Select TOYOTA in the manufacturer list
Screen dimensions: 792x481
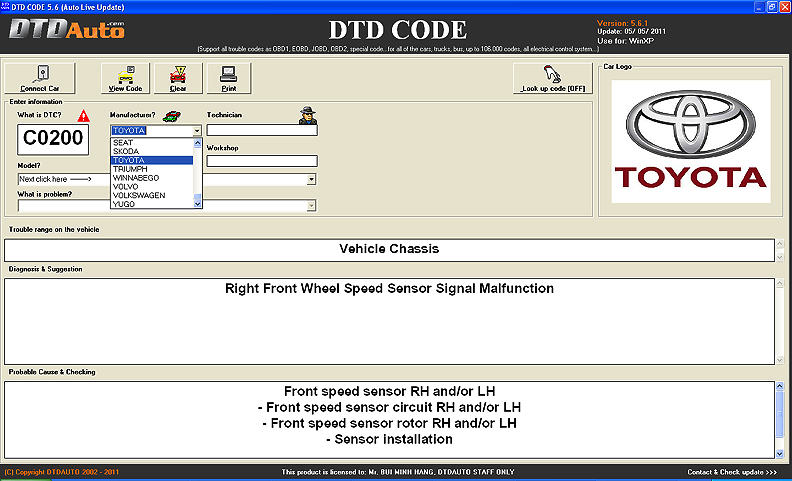click(152, 160)
